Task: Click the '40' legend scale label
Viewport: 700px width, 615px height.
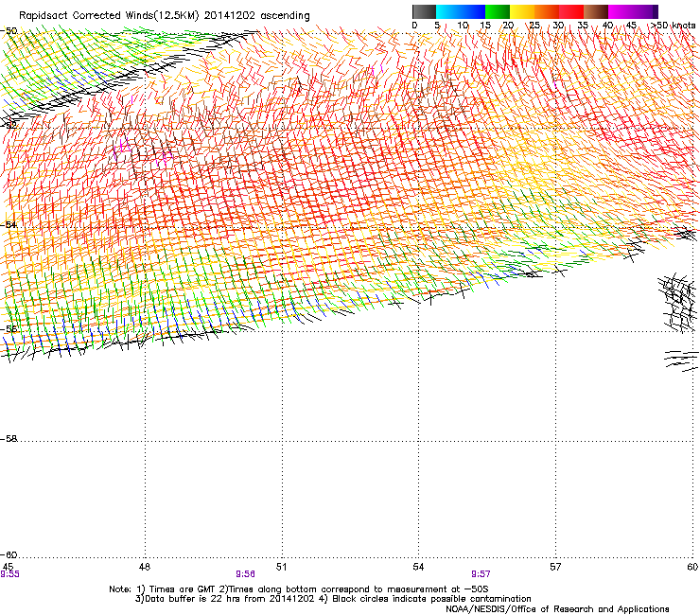Action: coord(607,26)
